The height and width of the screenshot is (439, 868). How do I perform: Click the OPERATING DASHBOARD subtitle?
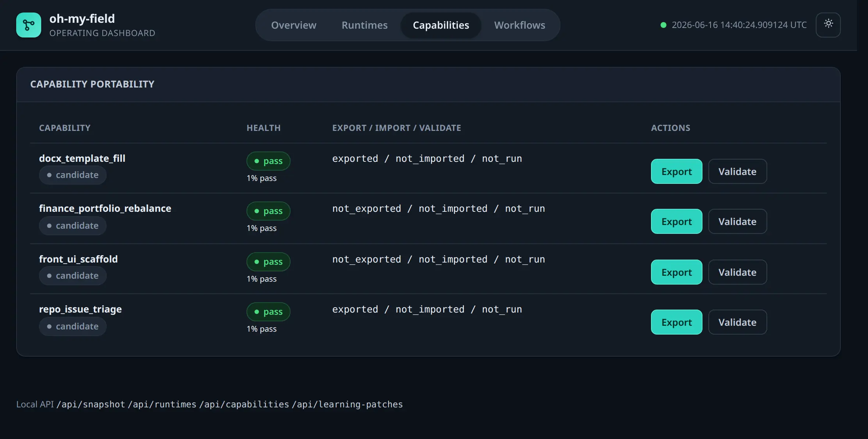[x=102, y=33]
